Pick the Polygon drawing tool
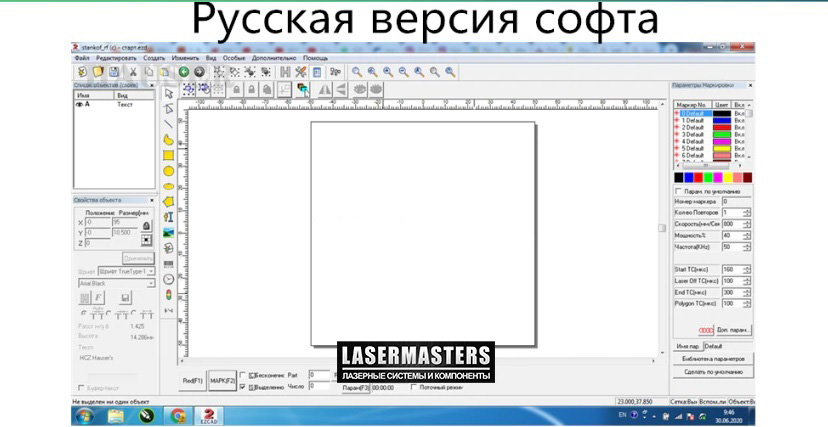Image resolution: width=828 pixels, height=427 pixels. coord(169,201)
